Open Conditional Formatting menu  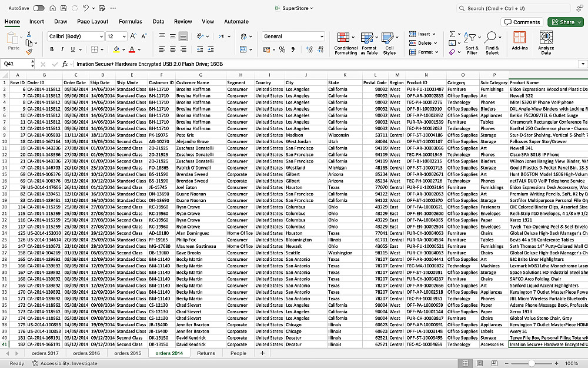pyautogui.click(x=346, y=44)
